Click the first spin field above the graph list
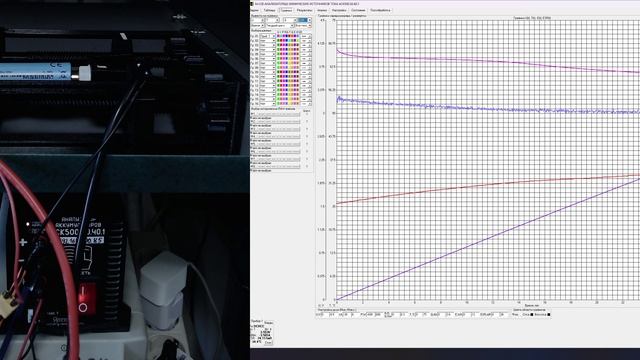Screen dimensions: 640x360 (x=258, y=20)
